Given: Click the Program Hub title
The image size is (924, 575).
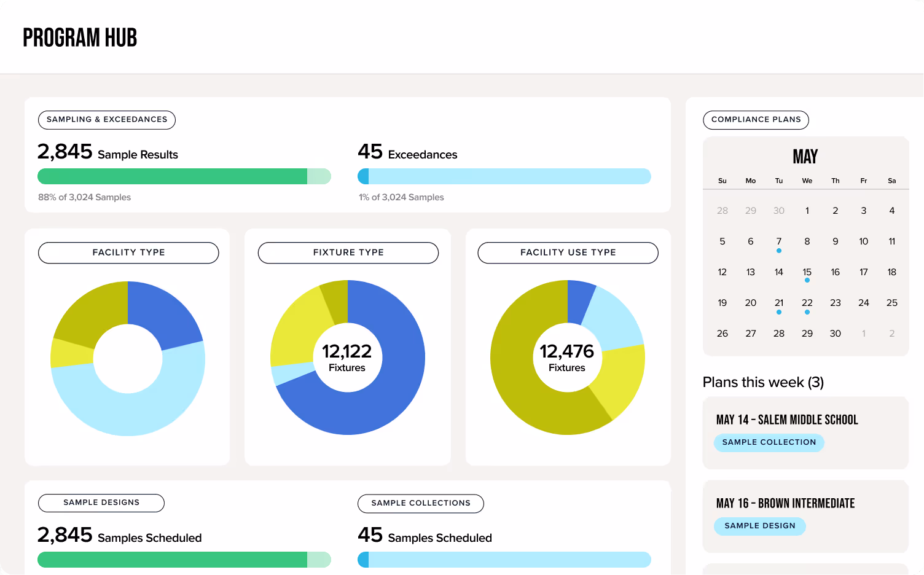Looking at the screenshot, I should (80, 37).
